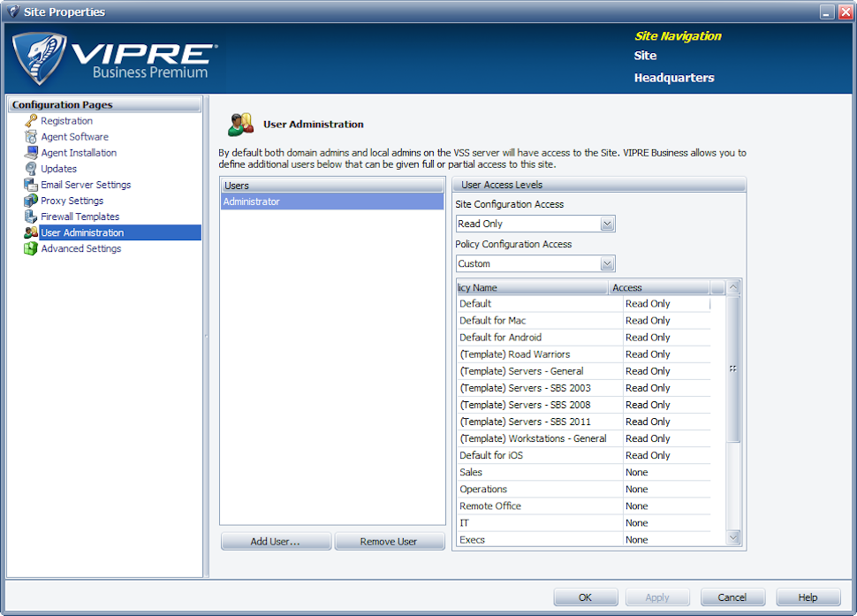Click the Advanced Settings green icon
The height and width of the screenshot is (616, 857).
31,248
